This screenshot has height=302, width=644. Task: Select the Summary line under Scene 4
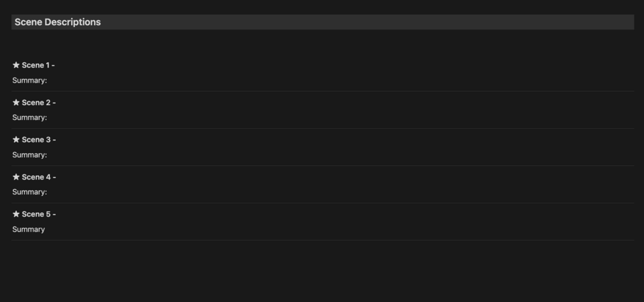pyautogui.click(x=29, y=192)
